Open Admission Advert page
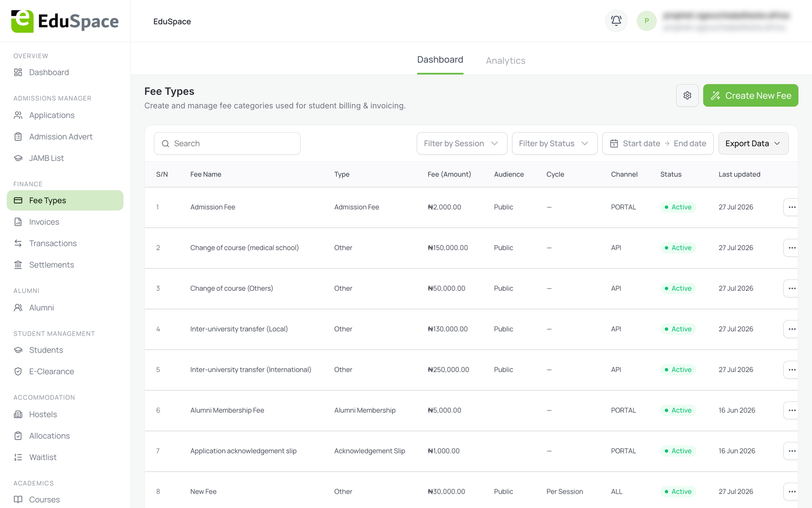Viewport: 812px width, 508px height. tap(65, 137)
